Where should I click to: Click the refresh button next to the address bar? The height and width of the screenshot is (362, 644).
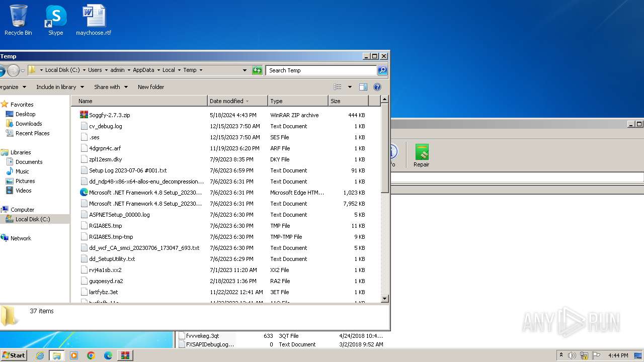257,70
